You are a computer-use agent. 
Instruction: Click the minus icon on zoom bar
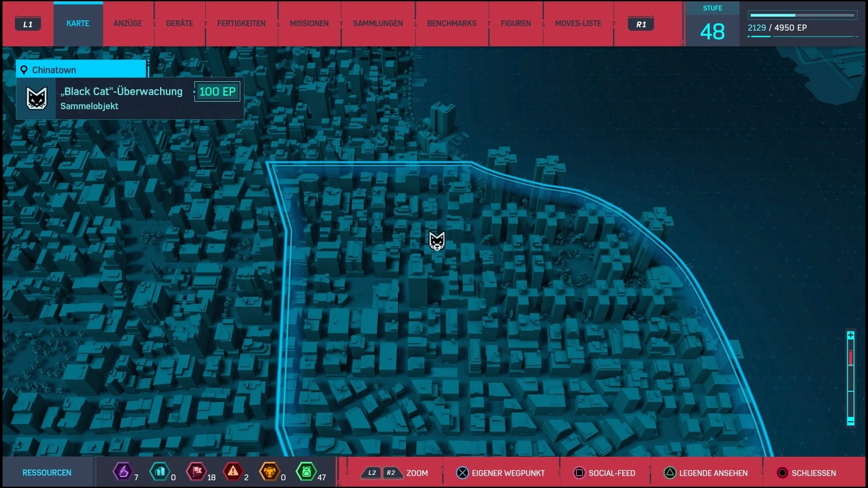coord(850,422)
